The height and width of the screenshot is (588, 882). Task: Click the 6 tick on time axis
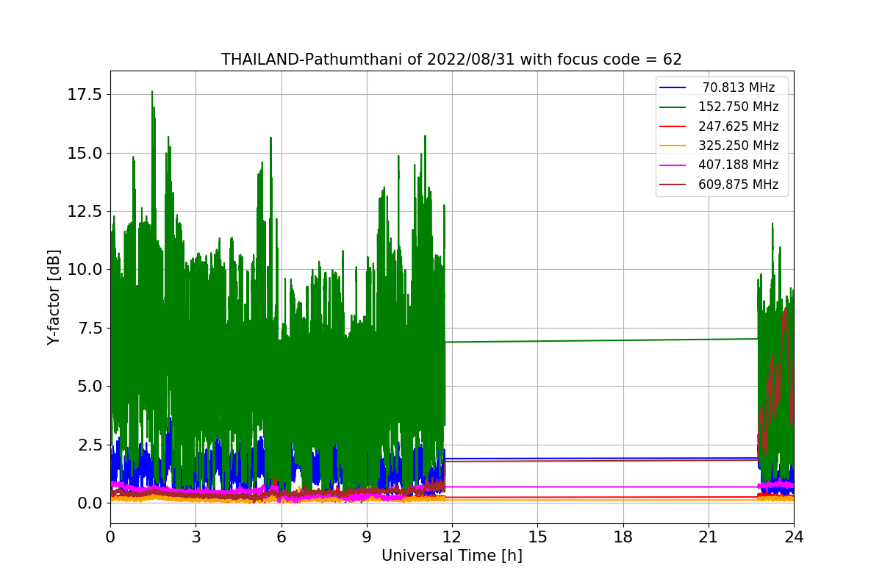click(281, 537)
